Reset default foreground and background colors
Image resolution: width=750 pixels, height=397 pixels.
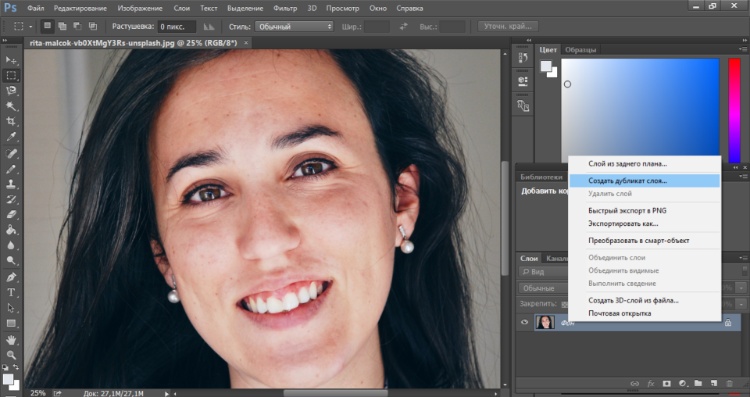tap(5, 367)
